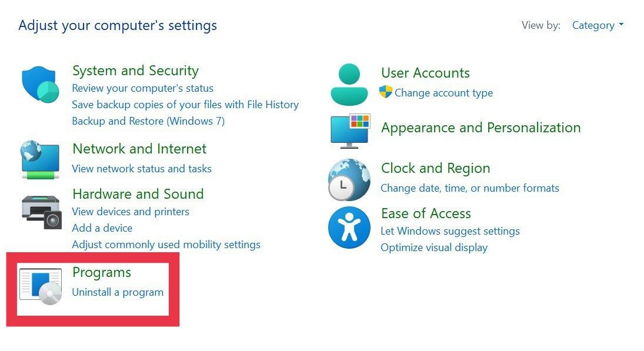Open the Programs category heading
The height and width of the screenshot is (351, 644).
[x=101, y=272]
